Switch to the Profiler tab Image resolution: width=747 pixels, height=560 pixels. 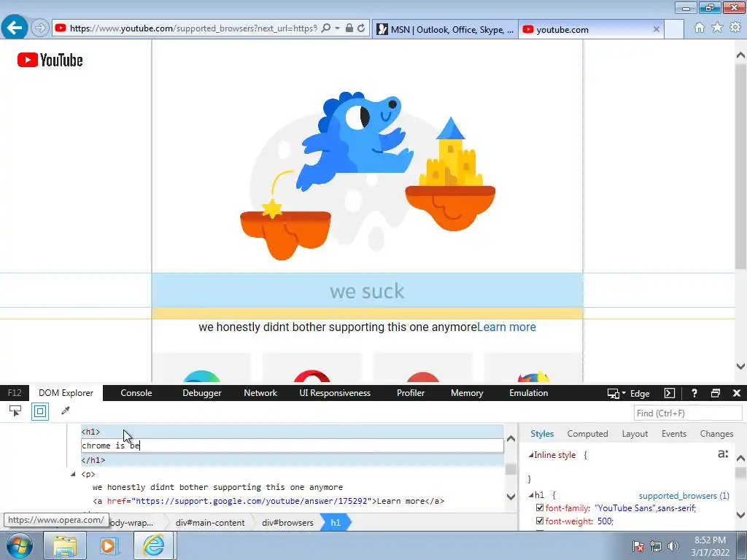coord(411,393)
